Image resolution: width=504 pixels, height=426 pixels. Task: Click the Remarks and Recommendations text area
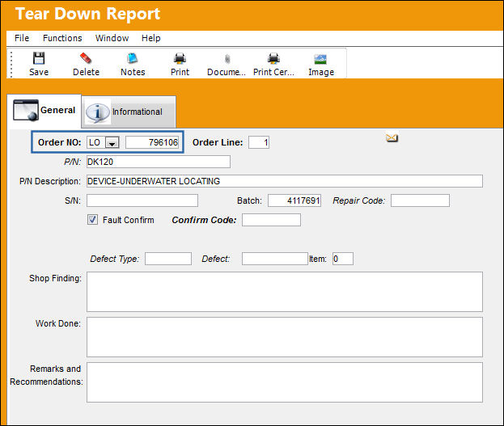[285, 382]
